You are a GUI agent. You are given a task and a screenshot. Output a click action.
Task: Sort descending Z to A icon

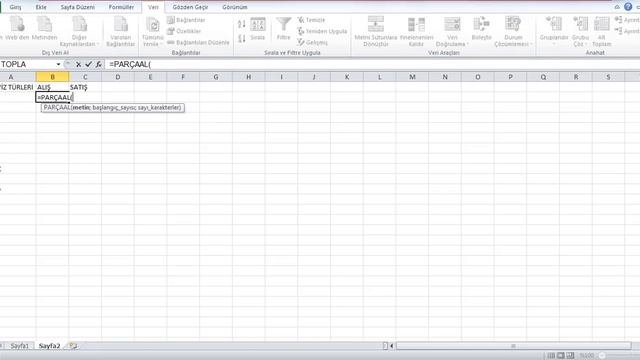coord(242,38)
